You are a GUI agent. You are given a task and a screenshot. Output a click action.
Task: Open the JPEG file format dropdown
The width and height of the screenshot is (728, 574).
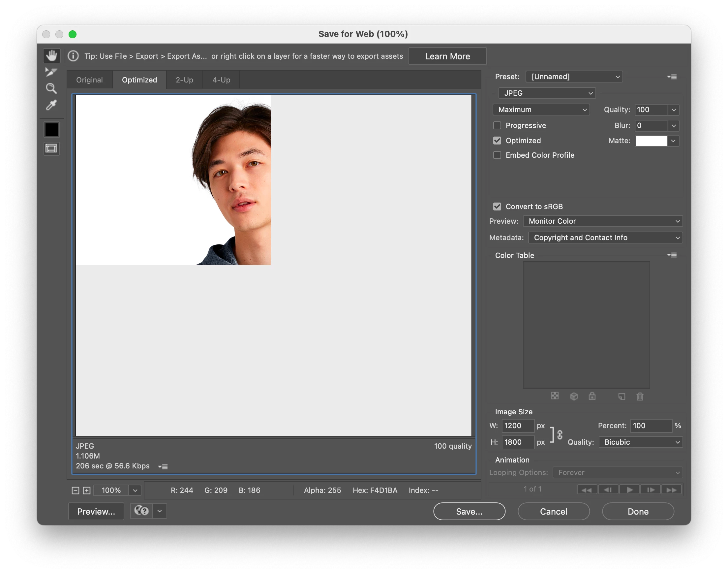[547, 93]
